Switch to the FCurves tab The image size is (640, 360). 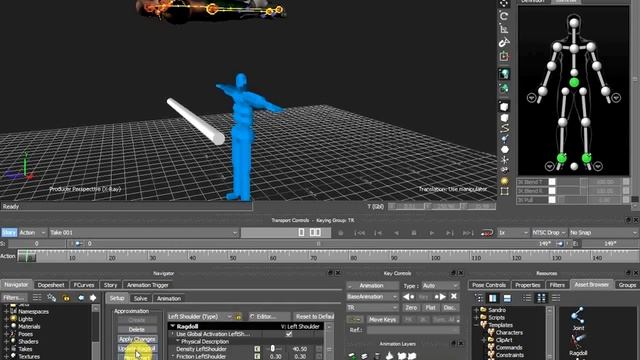(x=84, y=285)
